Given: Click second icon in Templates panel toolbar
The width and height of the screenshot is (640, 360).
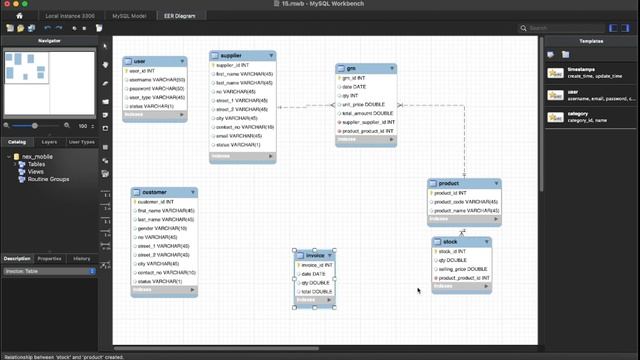Looking at the screenshot, I should click(565, 54).
